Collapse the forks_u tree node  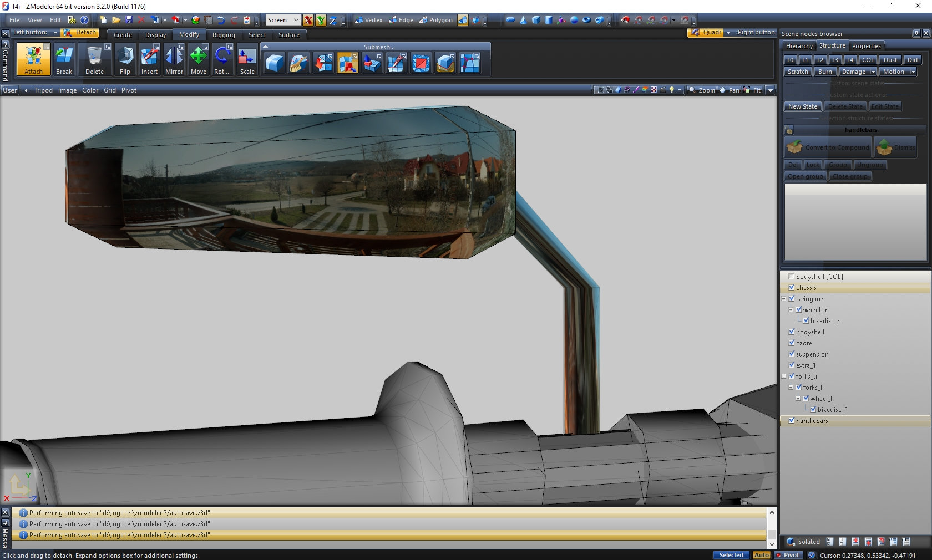784,376
